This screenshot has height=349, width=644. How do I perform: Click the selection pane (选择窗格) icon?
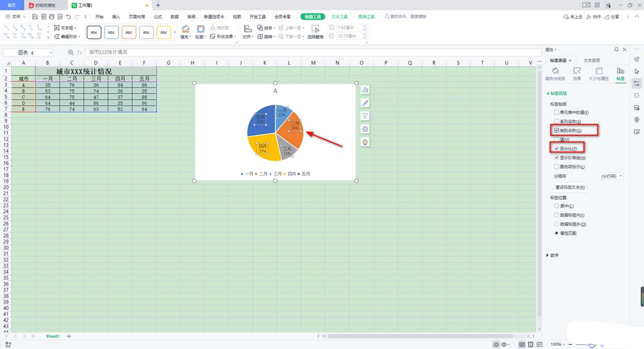click(x=316, y=28)
